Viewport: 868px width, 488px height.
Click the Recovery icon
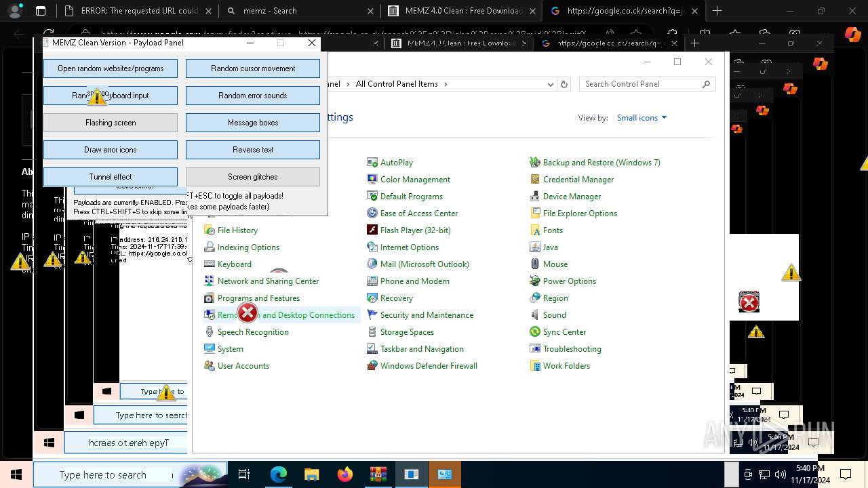coord(372,298)
